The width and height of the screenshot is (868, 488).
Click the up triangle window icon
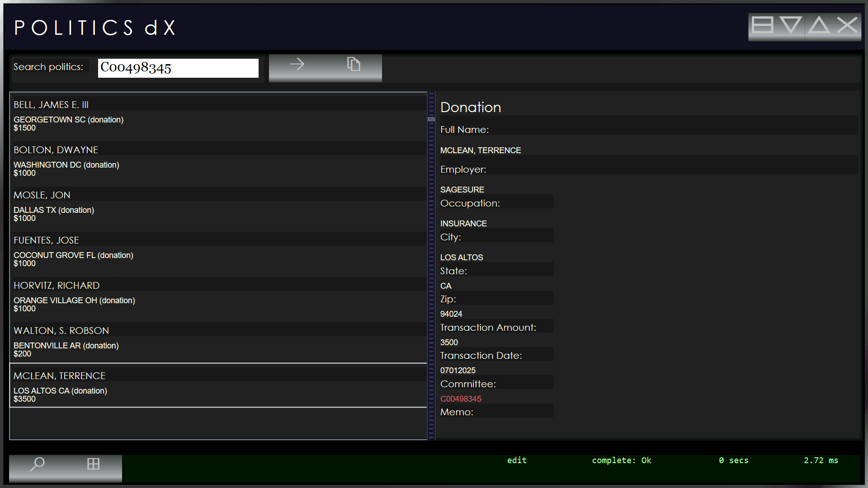click(819, 25)
